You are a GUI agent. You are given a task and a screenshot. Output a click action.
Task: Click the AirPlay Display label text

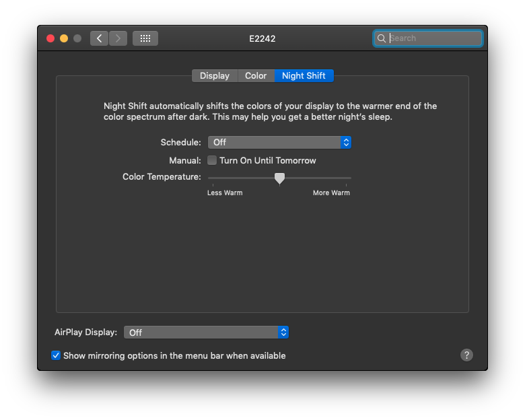click(x=85, y=332)
